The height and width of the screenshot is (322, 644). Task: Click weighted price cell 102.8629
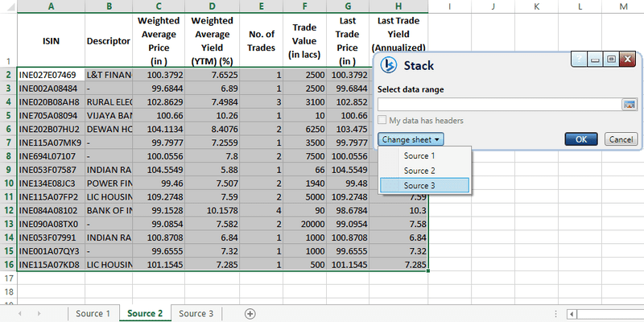[x=159, y=102]
